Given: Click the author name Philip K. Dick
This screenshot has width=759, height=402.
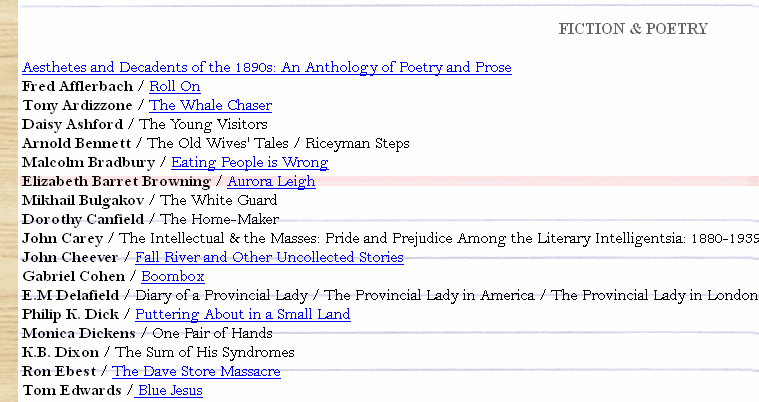Looking at the screenshot, I should click(x=73, y=315).
